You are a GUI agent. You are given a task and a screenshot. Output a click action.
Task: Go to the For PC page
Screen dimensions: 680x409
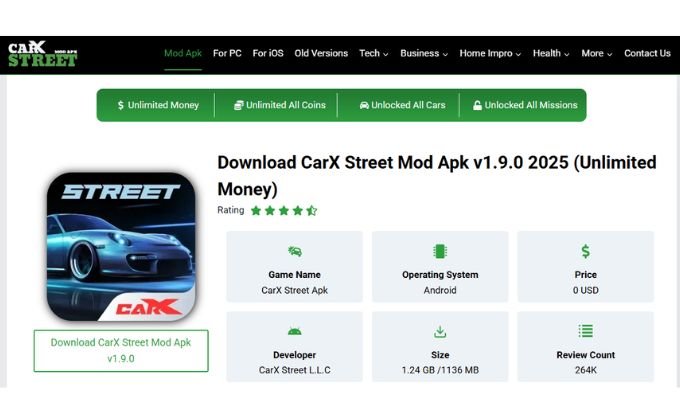click(227, 54)
